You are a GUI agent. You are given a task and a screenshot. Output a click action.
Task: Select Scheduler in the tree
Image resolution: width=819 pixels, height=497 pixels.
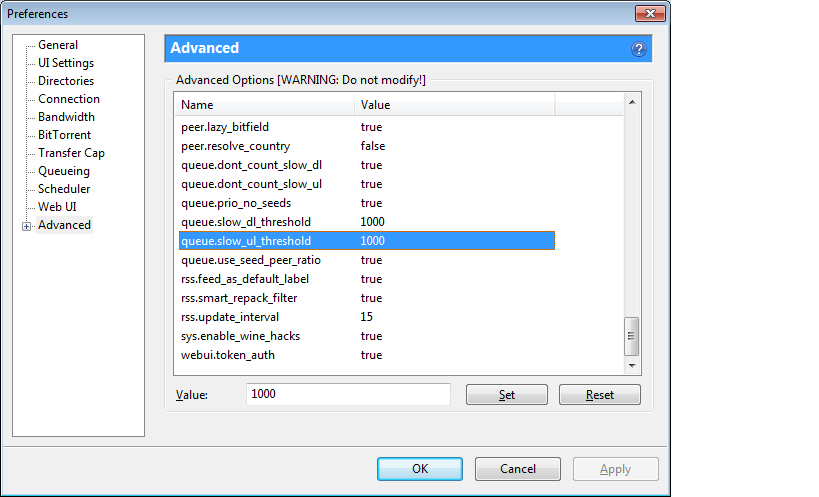(64, 189)
